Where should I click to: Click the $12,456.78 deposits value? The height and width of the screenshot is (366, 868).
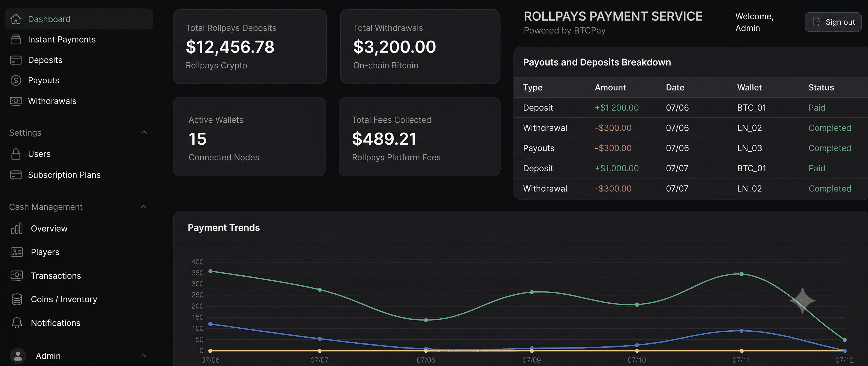[230, 47]
